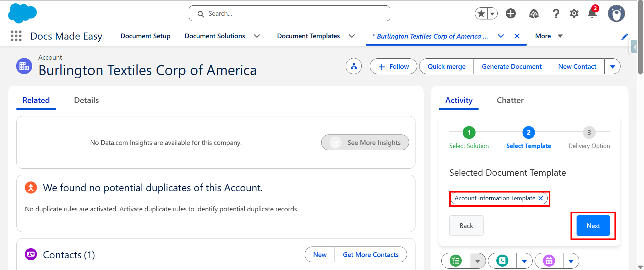Viewport: 644px width, 270px height.
Task: Open the App Launcher grid icon
Action: (16, 36)
